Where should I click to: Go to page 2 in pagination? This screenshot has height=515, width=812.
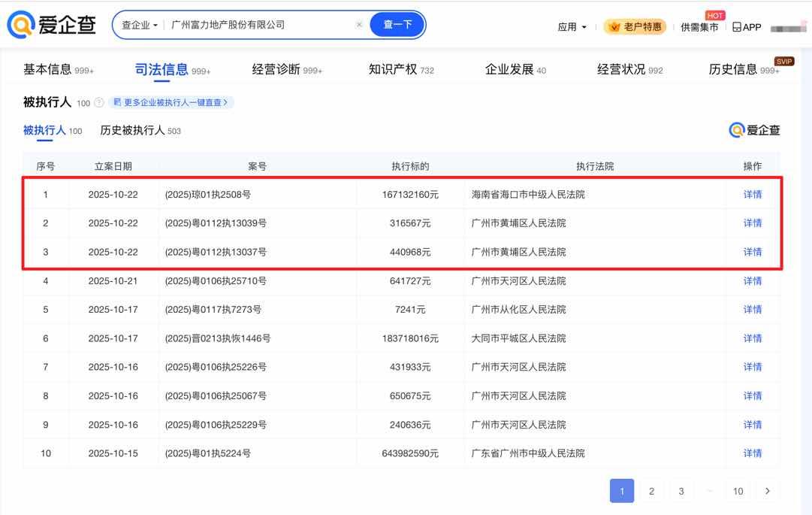click(x=651, y=491)
